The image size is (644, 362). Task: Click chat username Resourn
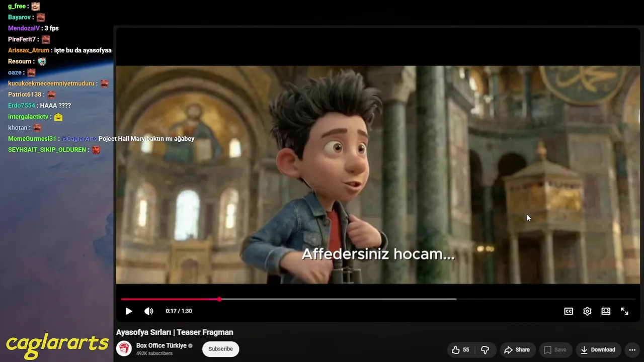(20, 62)
